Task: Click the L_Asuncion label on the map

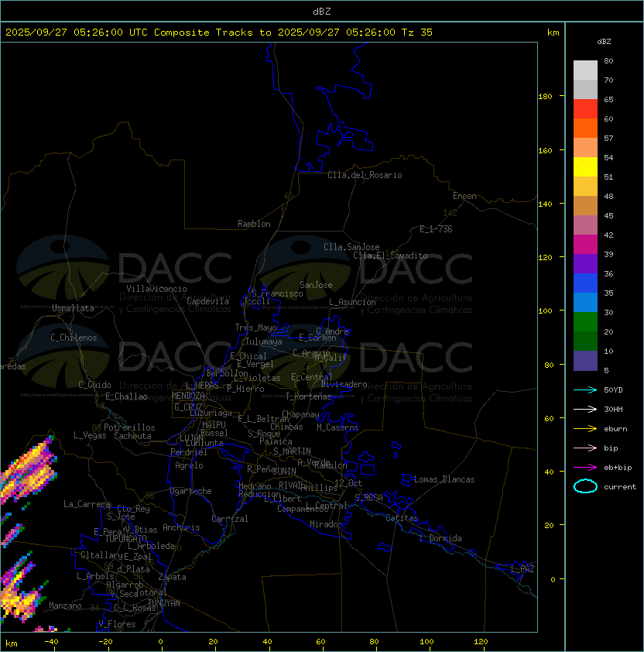Action: 352,302
